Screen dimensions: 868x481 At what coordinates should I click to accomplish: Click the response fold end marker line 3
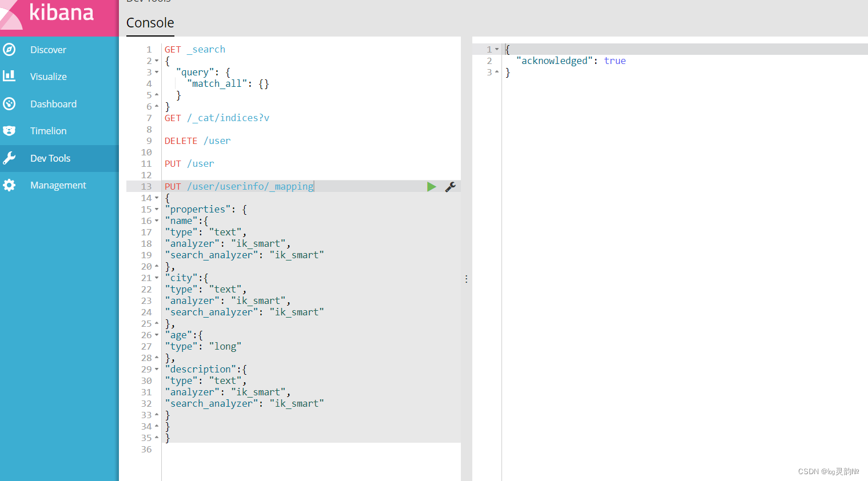coord(497,73)
